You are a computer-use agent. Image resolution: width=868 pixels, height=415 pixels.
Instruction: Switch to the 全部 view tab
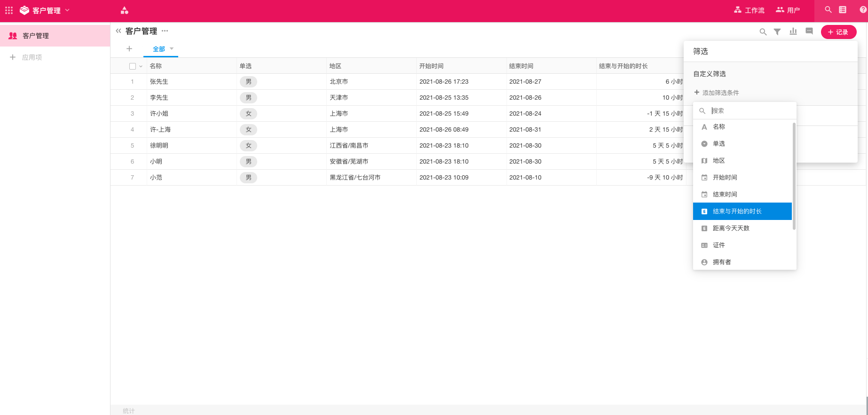pyautogui.click(x=159, y=49)
